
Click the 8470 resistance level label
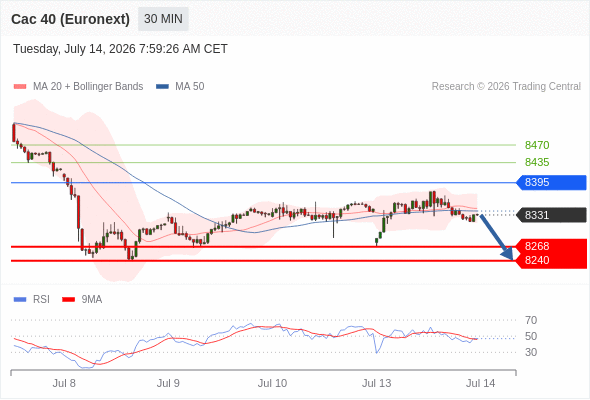(537, 145)
